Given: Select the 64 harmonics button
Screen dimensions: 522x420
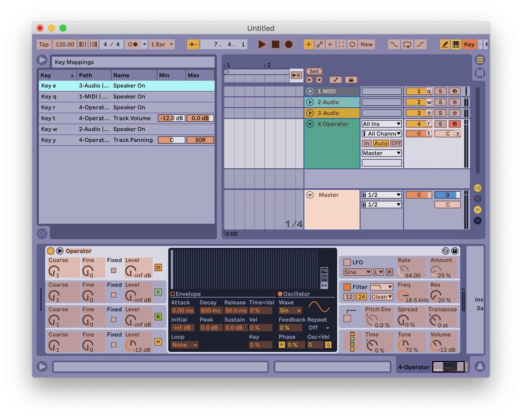Looking at the screenshot, I should point(324,285).
